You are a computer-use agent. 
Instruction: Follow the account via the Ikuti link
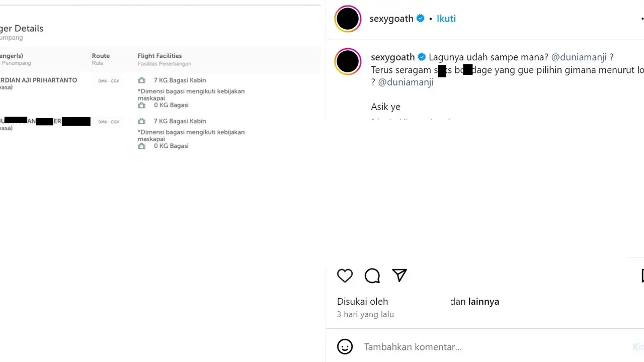tap(446, 18)
